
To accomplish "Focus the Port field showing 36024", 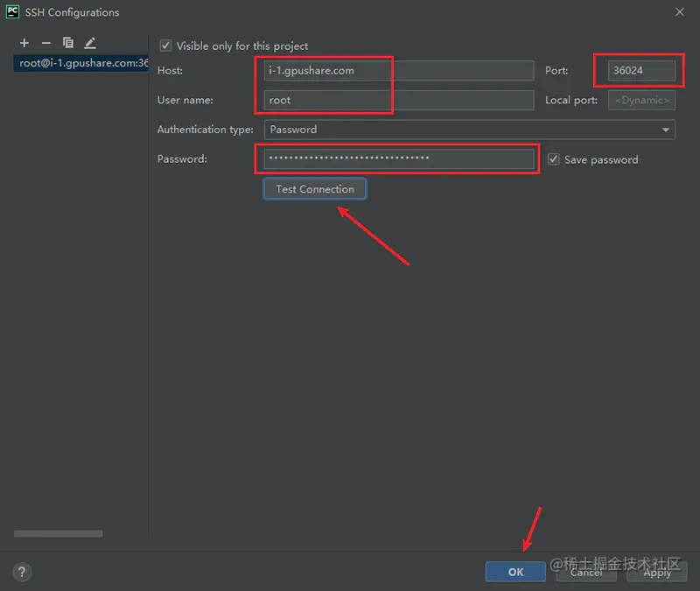I will [641, 71].
